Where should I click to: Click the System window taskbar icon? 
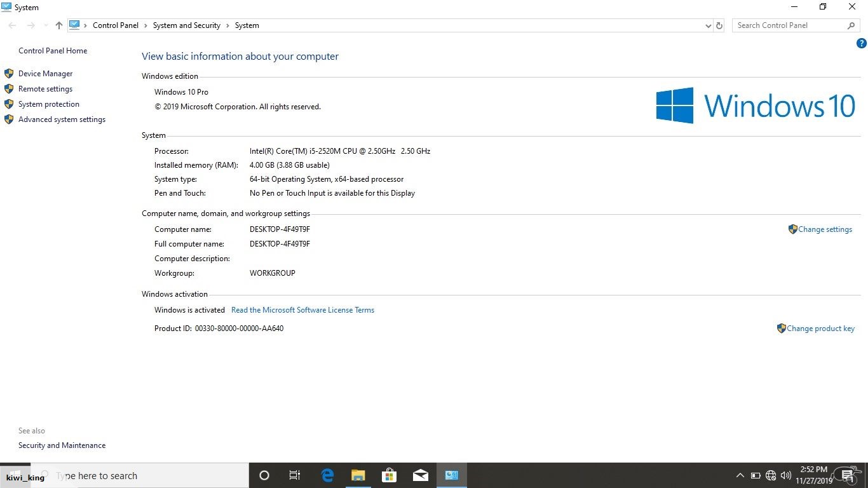coord(452,475)
